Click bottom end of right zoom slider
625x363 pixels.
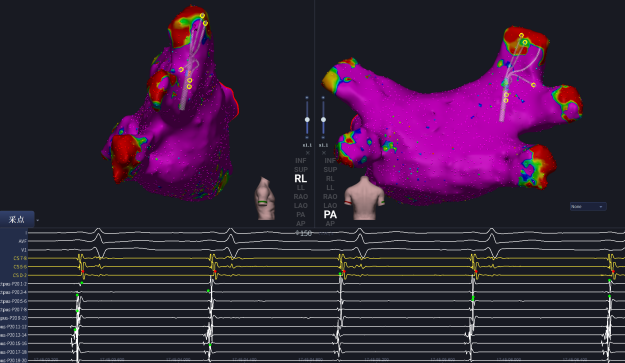coord(323,137)
